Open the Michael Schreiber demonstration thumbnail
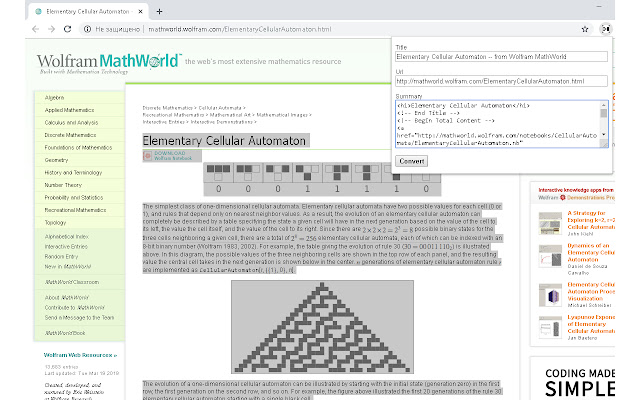The width and height of the screenshot is (640, 400). coord(550,295)
